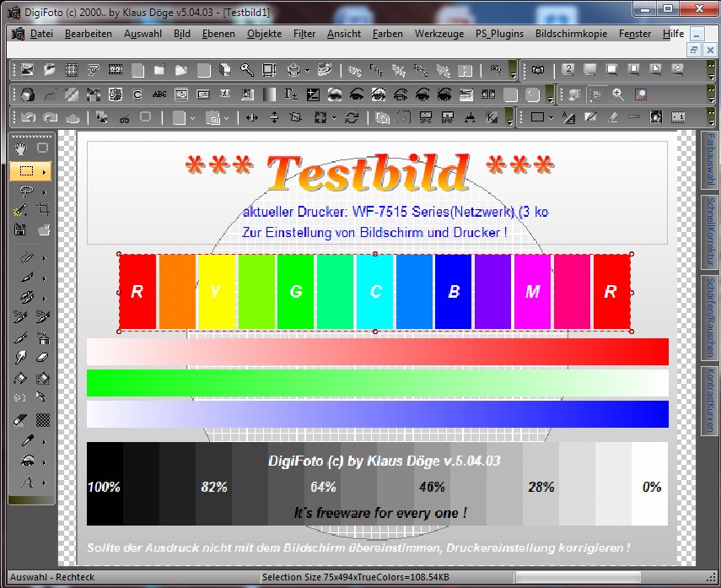Select the Lasso selection tool

tap(26, 192)
